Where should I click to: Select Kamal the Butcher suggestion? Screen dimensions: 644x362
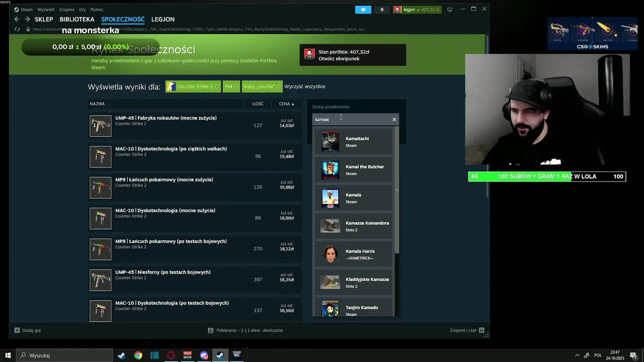tap(353, 170)
